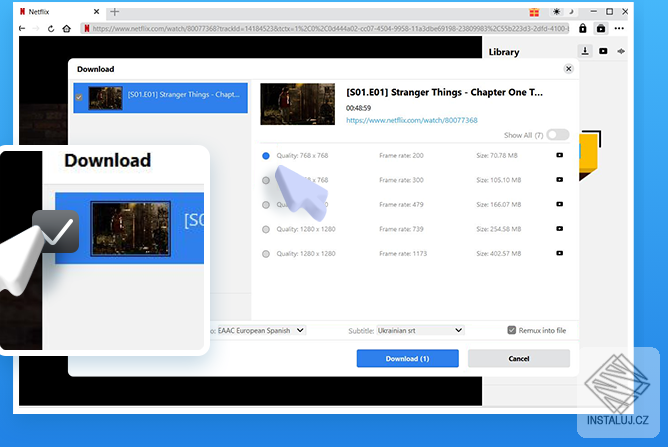Click the gift icon in title bar
Screen dimensions: 668x447
534,12
